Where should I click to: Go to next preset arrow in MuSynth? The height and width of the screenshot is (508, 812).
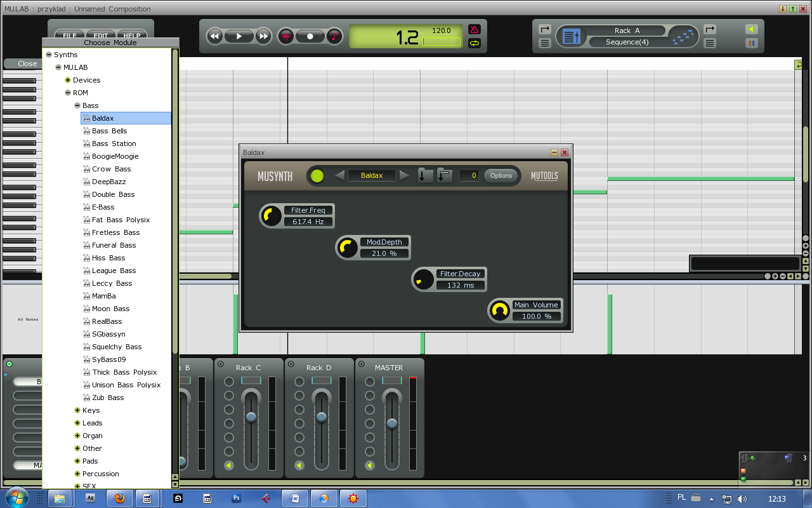tap(404, 176)
